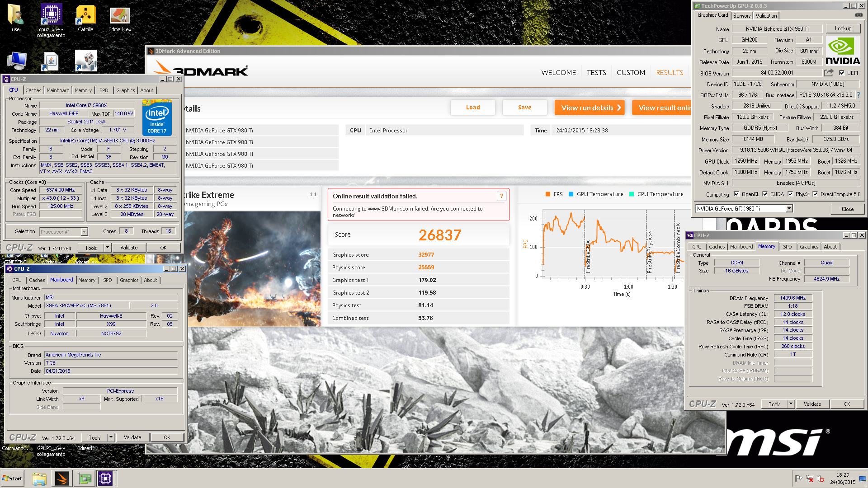Toggle the OpenCL checkbox in GPU-Z

coord(736,194)
